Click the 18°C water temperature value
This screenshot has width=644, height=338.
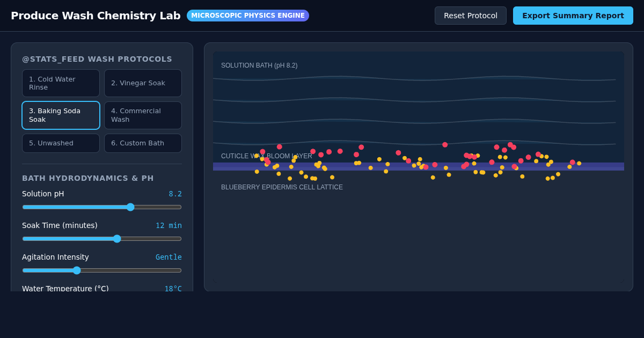pos(173,289)
